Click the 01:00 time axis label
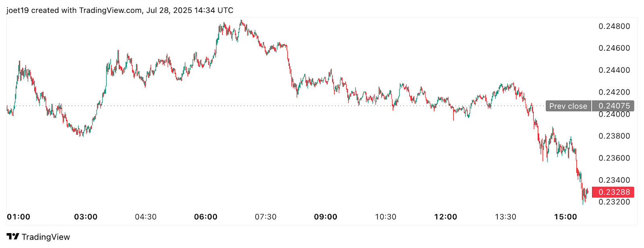 (x=19, y=217)
